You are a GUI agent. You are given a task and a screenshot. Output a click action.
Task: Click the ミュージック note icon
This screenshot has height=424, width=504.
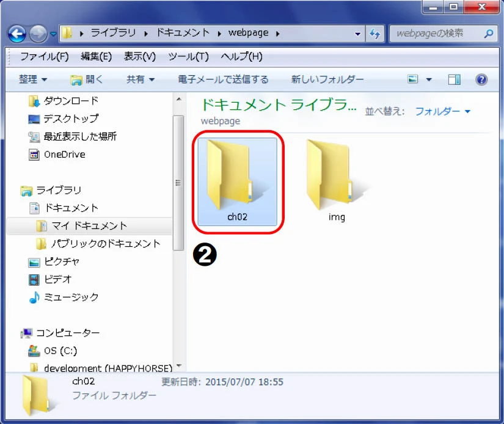[34, 298]
